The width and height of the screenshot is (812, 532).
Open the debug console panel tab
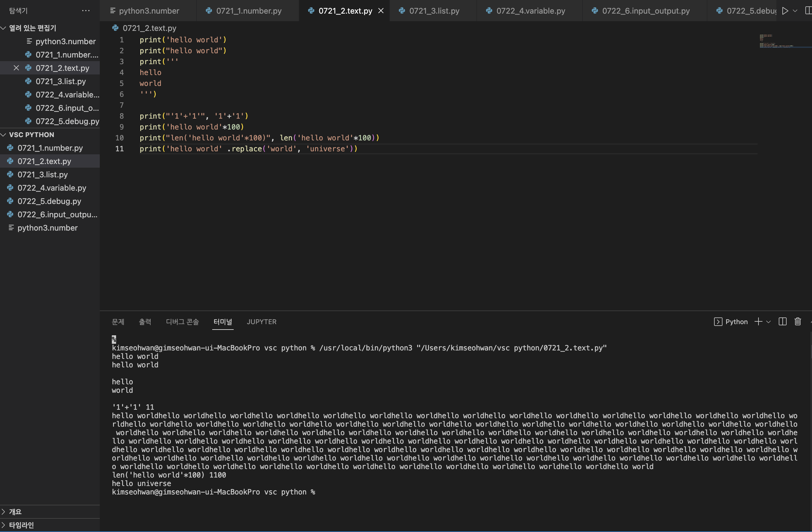click(182, 322)
